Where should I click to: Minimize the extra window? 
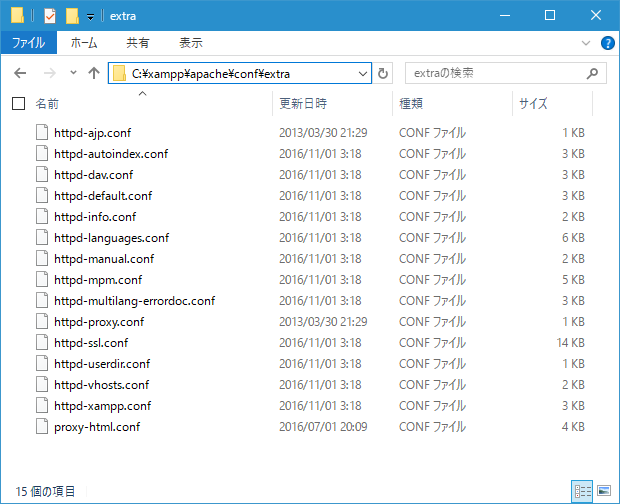505,15
